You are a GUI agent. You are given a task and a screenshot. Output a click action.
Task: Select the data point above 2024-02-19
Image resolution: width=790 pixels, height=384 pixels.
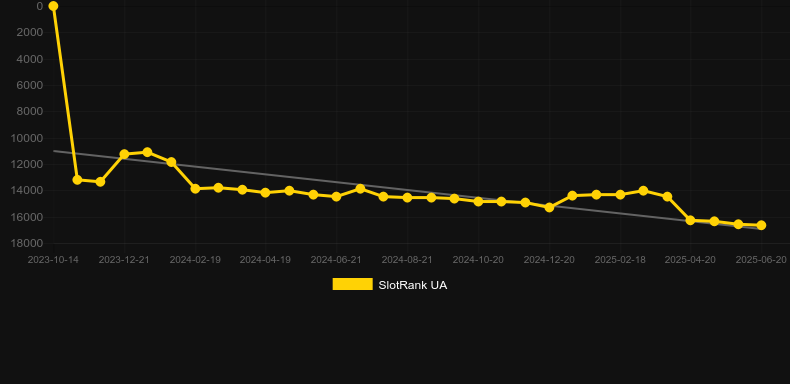click(x=195, y=188)
